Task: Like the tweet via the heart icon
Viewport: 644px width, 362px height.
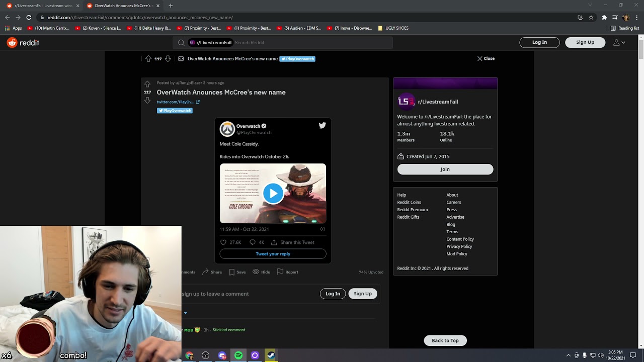Action: 223,242
